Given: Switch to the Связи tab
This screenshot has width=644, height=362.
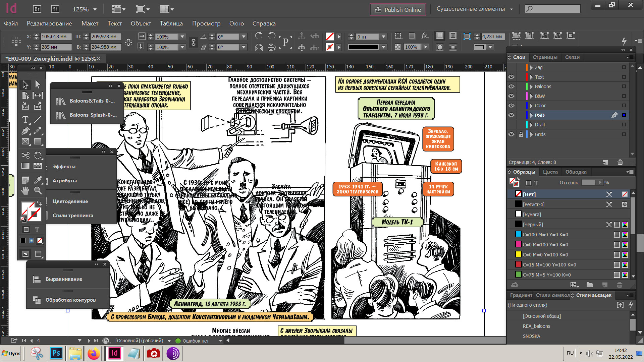Looking at the screenshot, I should pyautogui.click(x=572, y=57).
